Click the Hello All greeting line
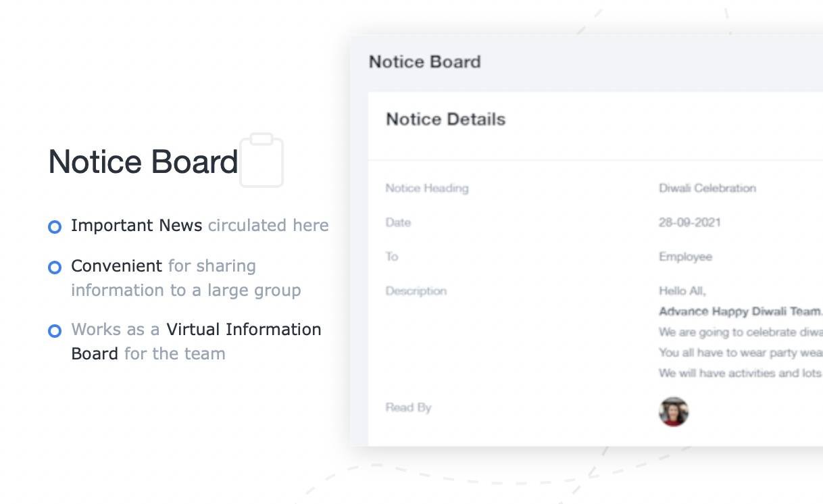Viewport: 823px width, 504px height. pos(682,291)
